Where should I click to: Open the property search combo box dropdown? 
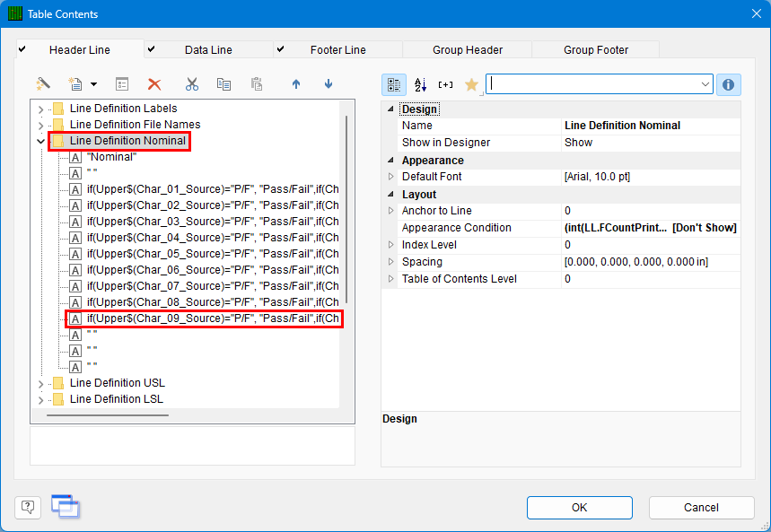pos(705,84)
